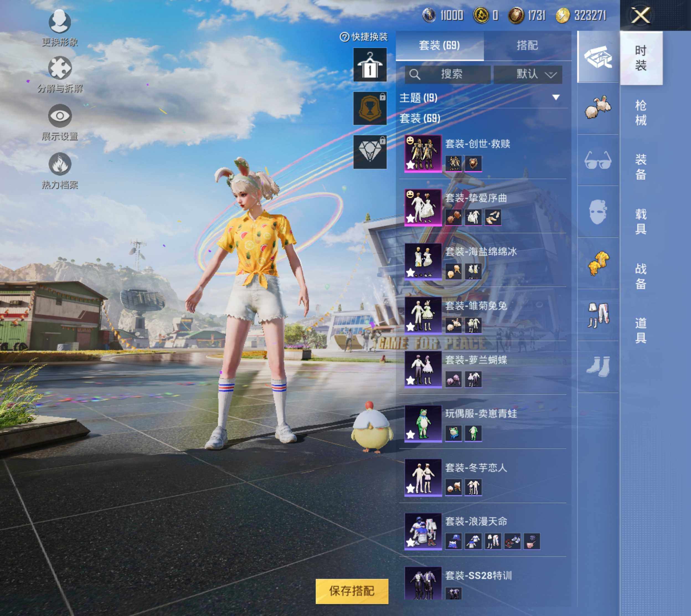The width and height of the screenshot is (691, 616).
Task: Open the 默认 sort dropdown
Action: pyautogui.click(x=528, y=74)
